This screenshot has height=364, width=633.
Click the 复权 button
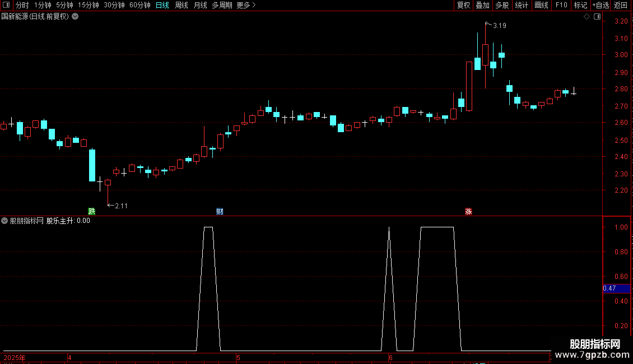pyautogui.click(x=463, y=5)
